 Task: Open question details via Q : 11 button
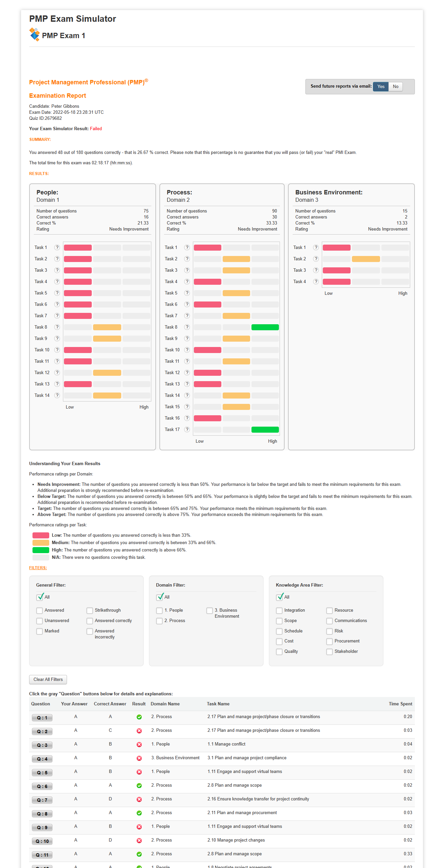coord(42,855)
